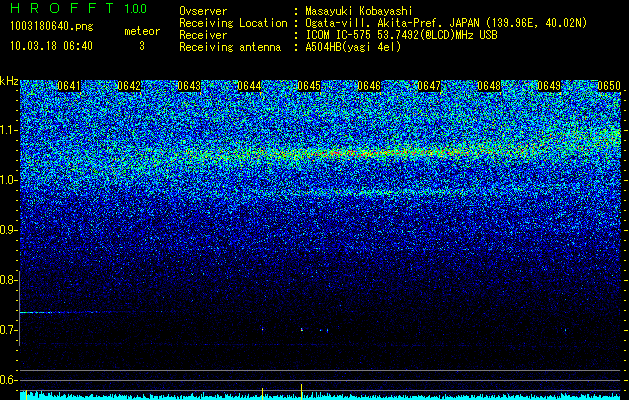
Task: Click the observer name Masayuki Kobayashi
Action: [359, 11]
